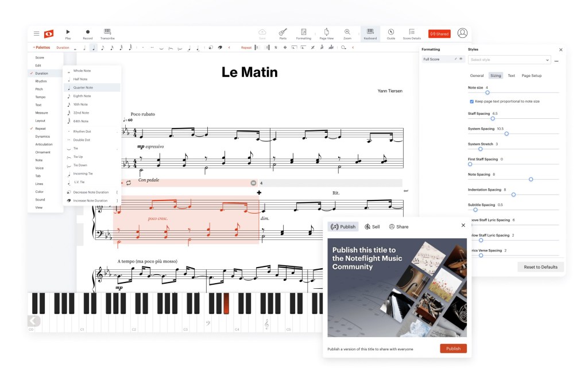Toggle the Keyboard display button
588x375 pixels.
click(x=369, y=33)
